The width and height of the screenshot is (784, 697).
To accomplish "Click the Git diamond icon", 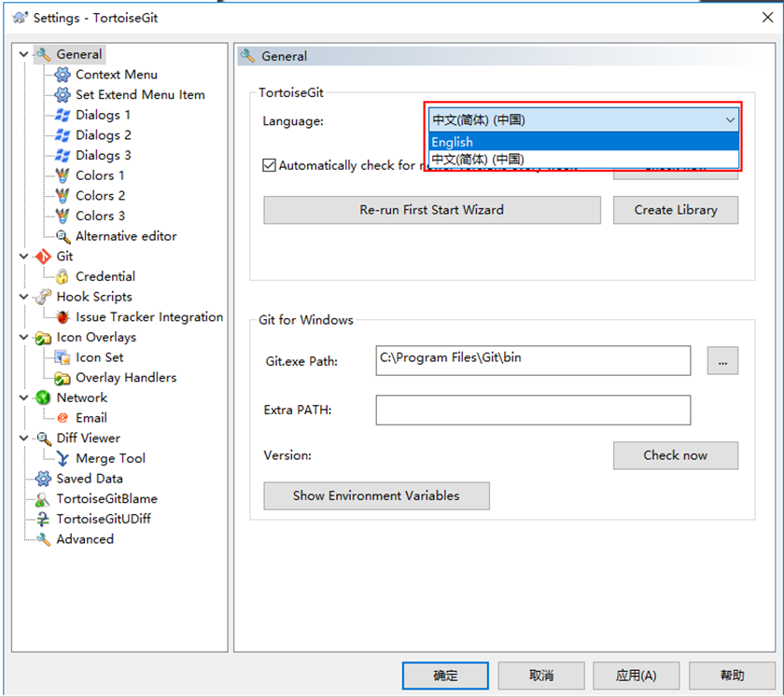I will (44, 257).
